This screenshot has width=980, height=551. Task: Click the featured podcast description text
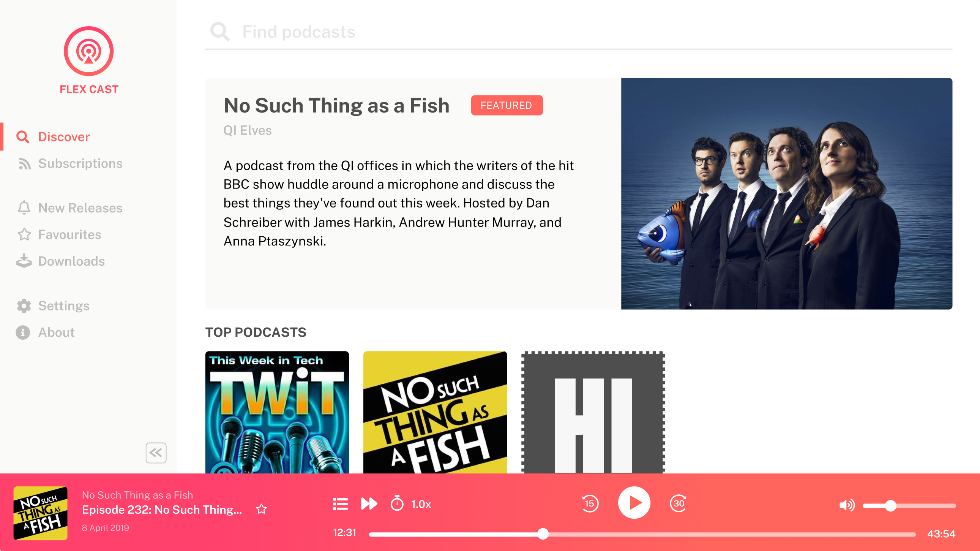point(398,203)
